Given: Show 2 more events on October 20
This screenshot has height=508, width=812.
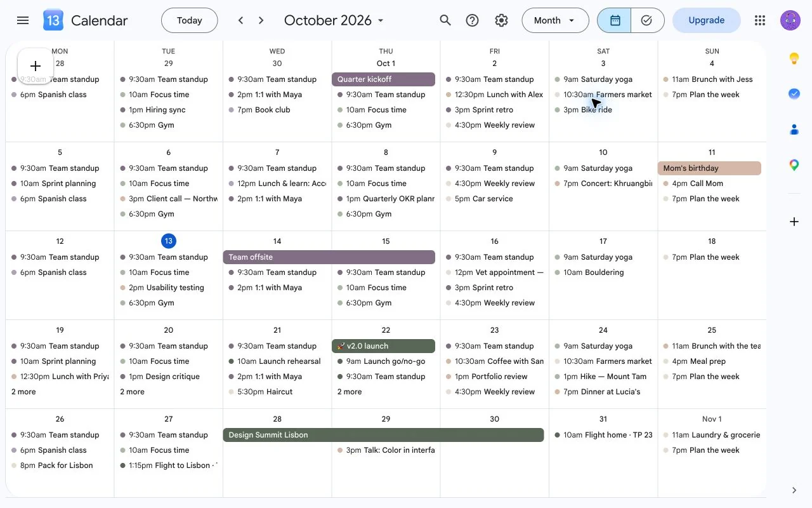Looking at the screenshot, I should (132, 392).
